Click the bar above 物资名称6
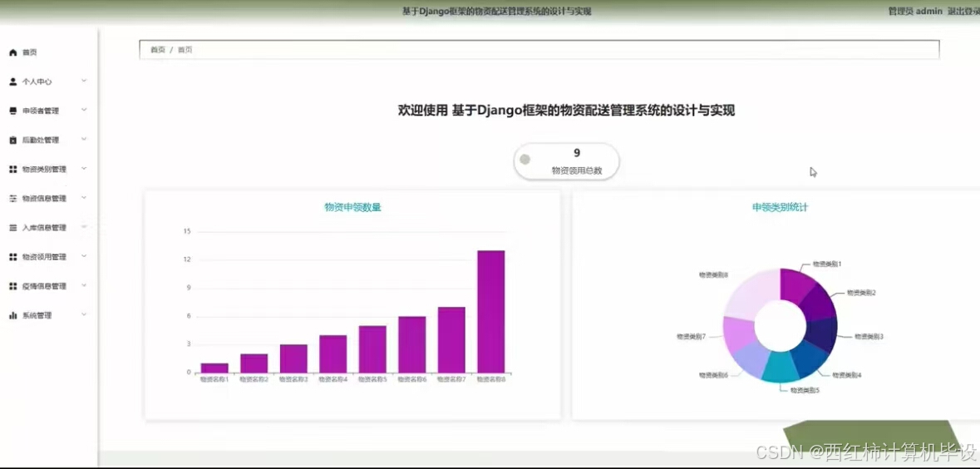This screenshot has width=980, height=469. [412, 344]
